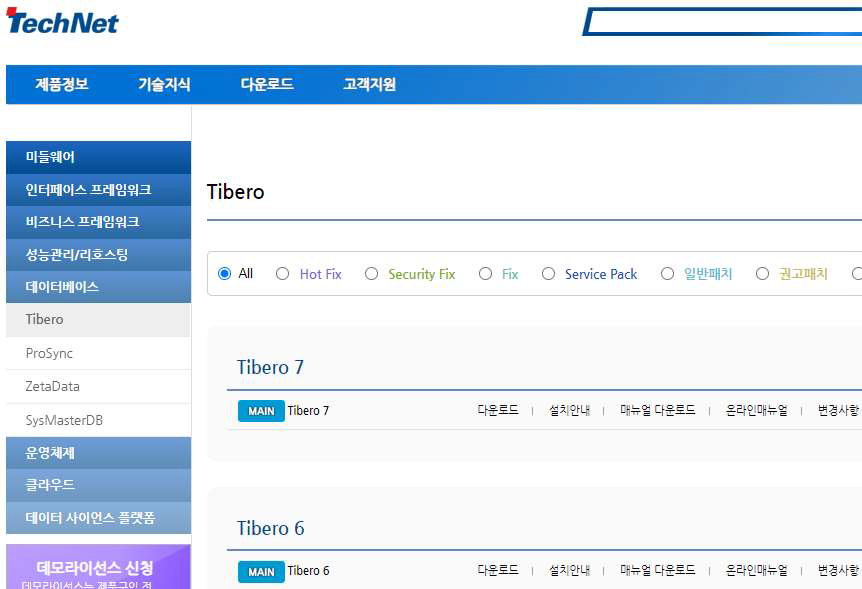This screenshot has height=589, width=862.
Task: Select the Hot Fix radio button
Action: pos(283,273)
